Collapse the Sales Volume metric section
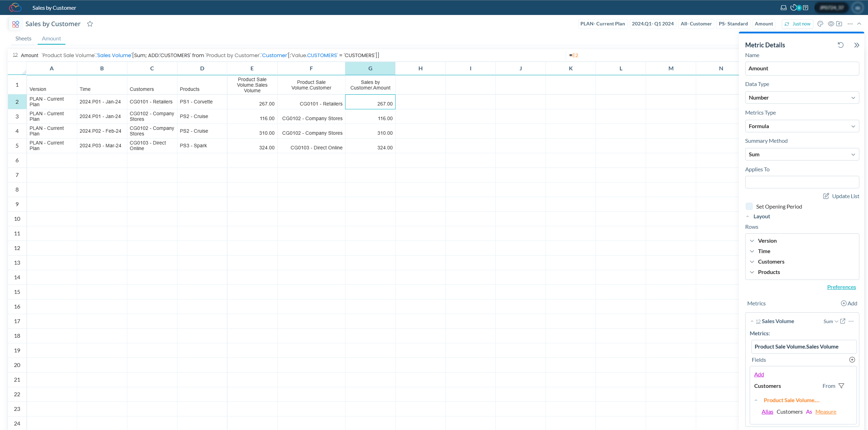This screenshot has height=430, width=868. point(752,321)
